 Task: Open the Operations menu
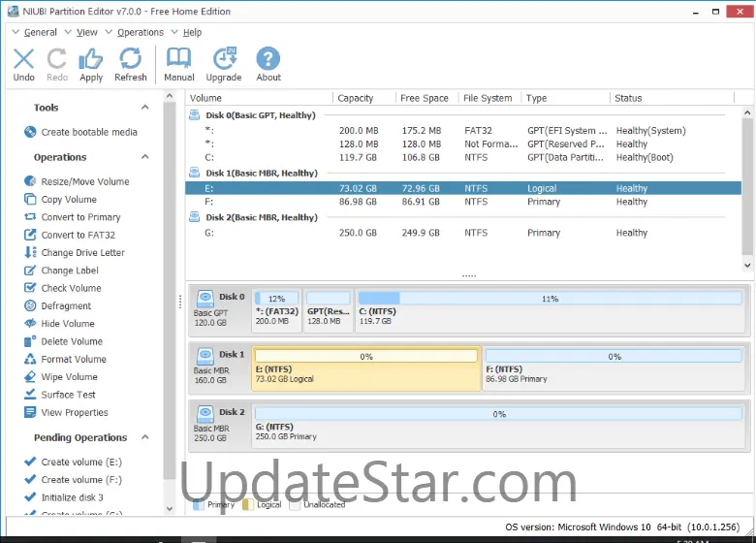141,32
